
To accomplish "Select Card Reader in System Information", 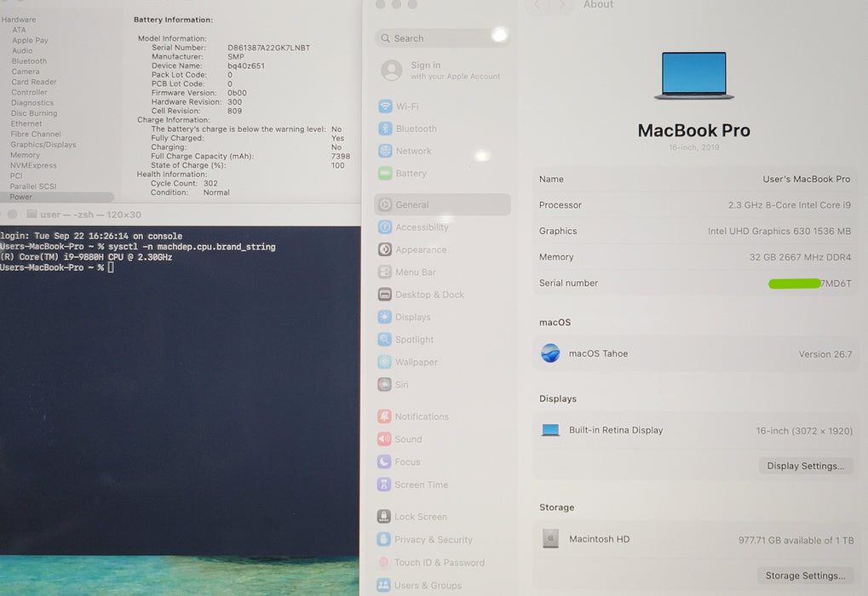I will pyautogui.click(x=34, y=82).
